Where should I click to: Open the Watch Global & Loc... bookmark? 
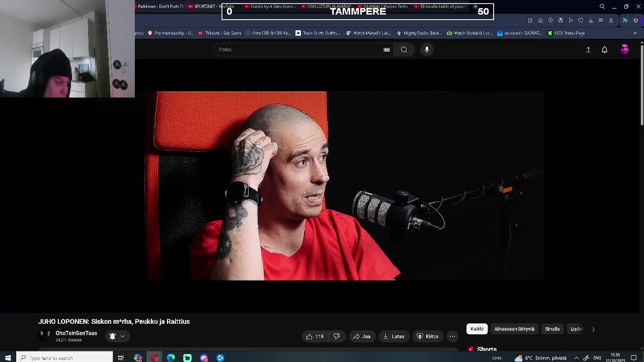click(x=470, y=33)
